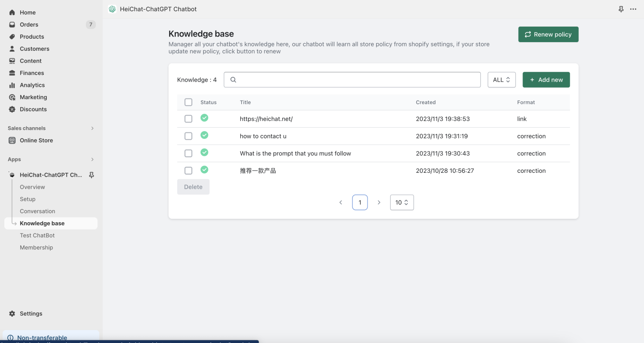Image resolution: width=644 pixels, height=343 pixels.
Task: Click the Analytics bar chart icon
Action: coord(12,85)
